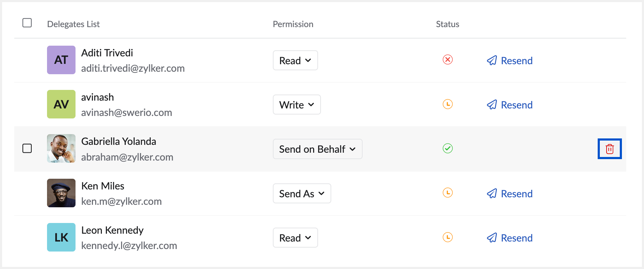Check the box for Gabriella Yolanda row
The width and height of the screenshot is (644, 269).
[x=27, y=148]
